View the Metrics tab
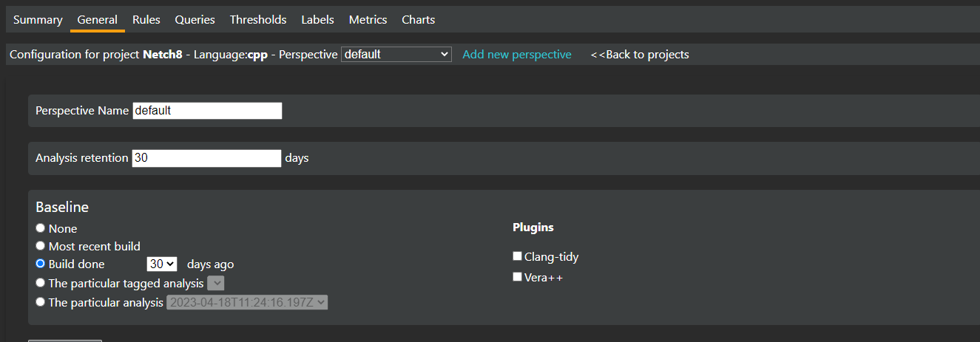Image resolution: width=980 pixels, height=342 pixels. click(x=368, y=20)
